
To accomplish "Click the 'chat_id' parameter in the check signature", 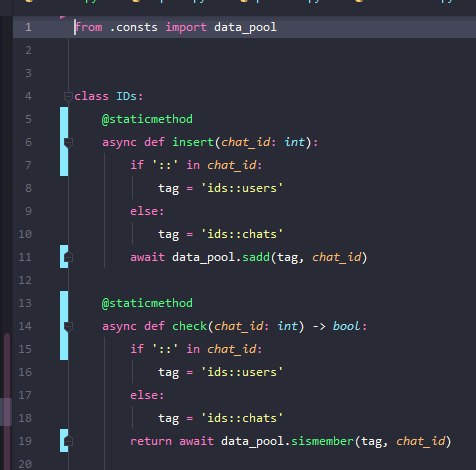I will click(x=238, y=326).
